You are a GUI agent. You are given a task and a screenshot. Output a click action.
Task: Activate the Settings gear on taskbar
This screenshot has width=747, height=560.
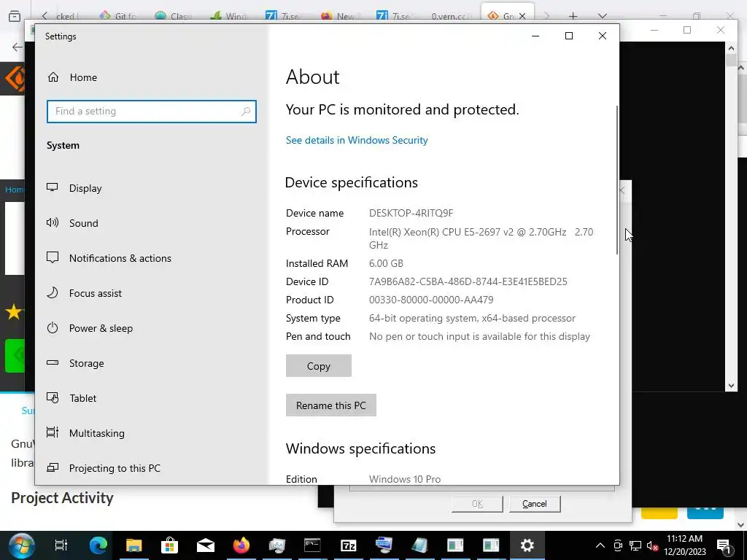tap(527, 545)
